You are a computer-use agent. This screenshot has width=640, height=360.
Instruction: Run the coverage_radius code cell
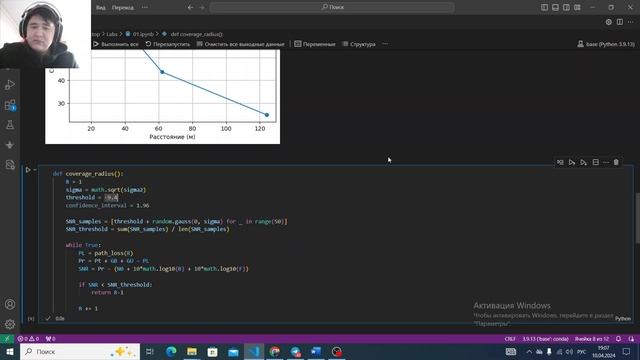28,169
